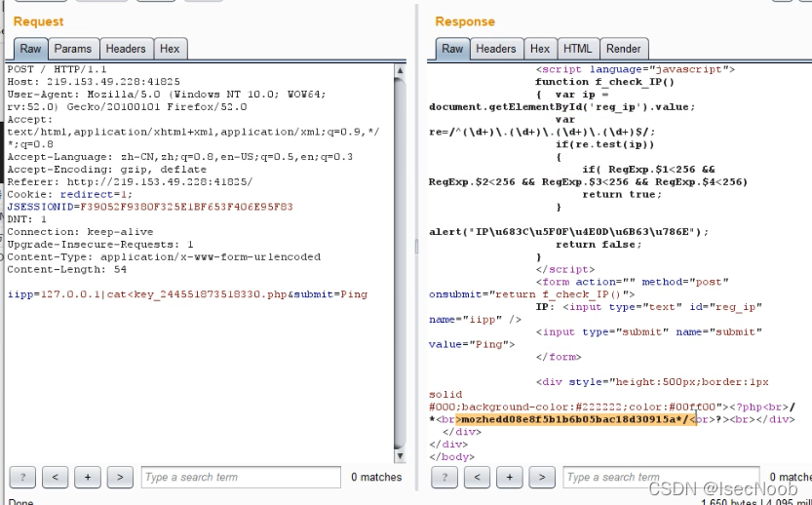Switch to Request Raw tab

point(30,49)
